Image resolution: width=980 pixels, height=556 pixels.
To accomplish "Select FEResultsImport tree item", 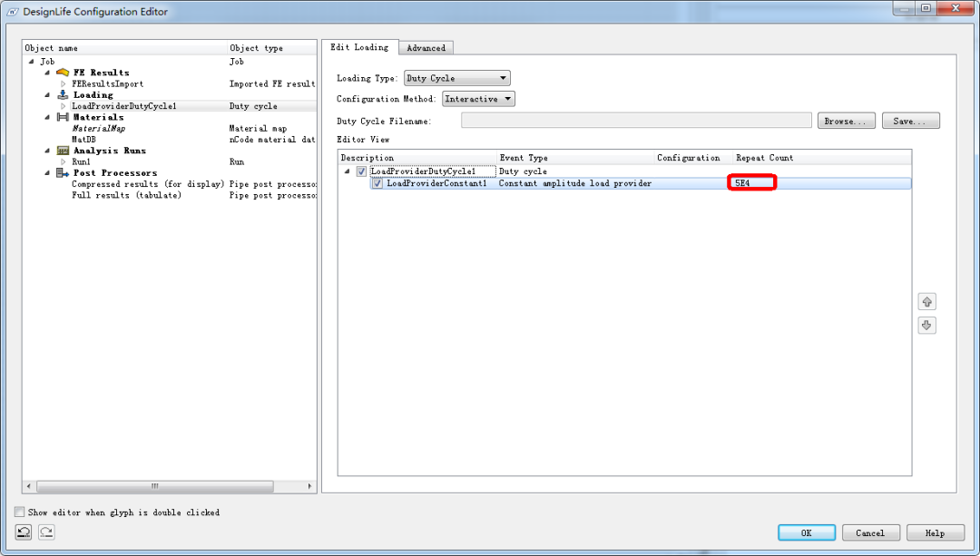I will click(x=107, y=83).
